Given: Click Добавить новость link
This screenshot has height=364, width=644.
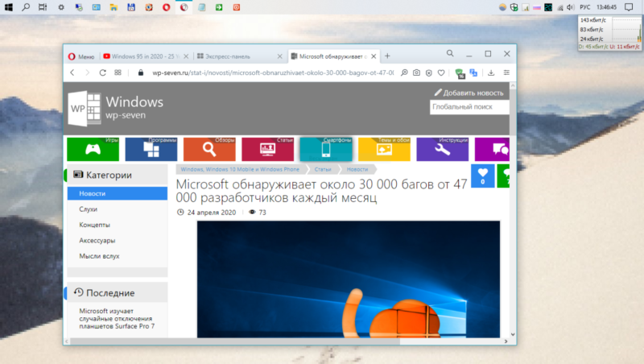Looking at the screenshot, I should [x=469, y=93].
